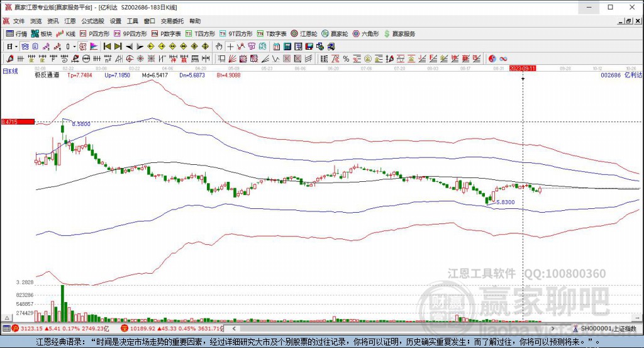Open the P数字表 tool
The height and width of the screenshot is (348, 644).
click(166, 34)
